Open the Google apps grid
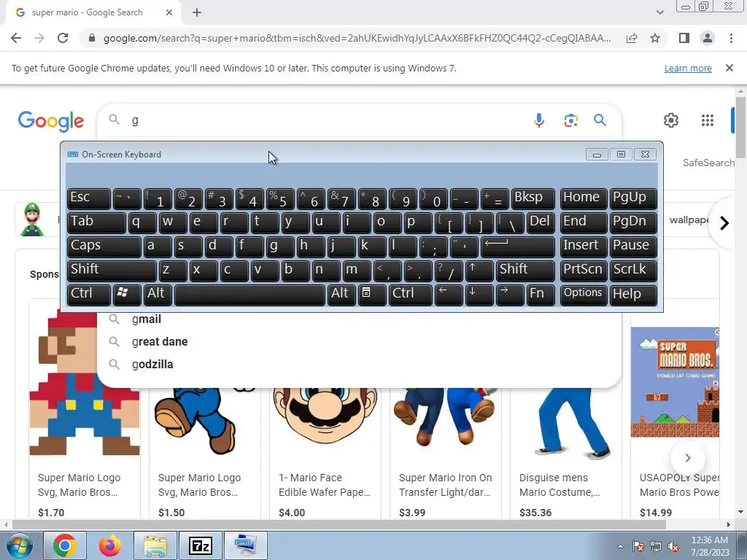 (708, 120)
